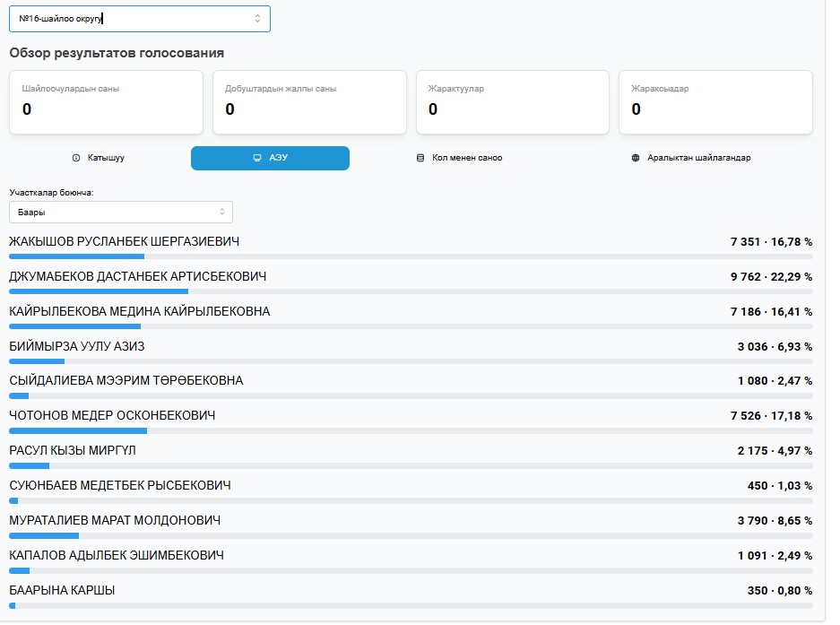Viewport: 840px width, 625px height.
Task: Click candidate Джумабеков Дастанбек Артисбекович
Action: (137, 277)
